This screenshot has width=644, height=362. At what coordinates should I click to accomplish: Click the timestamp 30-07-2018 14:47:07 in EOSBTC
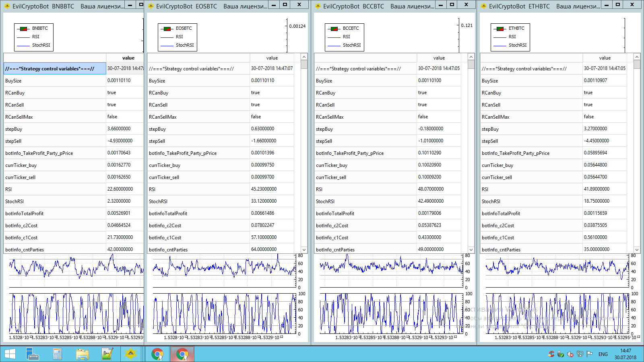(x=272, y=68)
